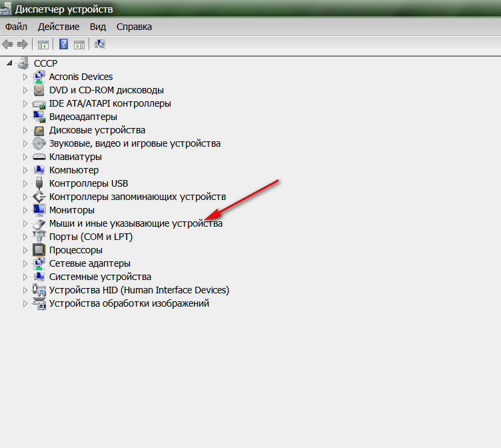Click the Процессоры chip icon
This screenshot has height=448, width=501.
click(39, 250)
